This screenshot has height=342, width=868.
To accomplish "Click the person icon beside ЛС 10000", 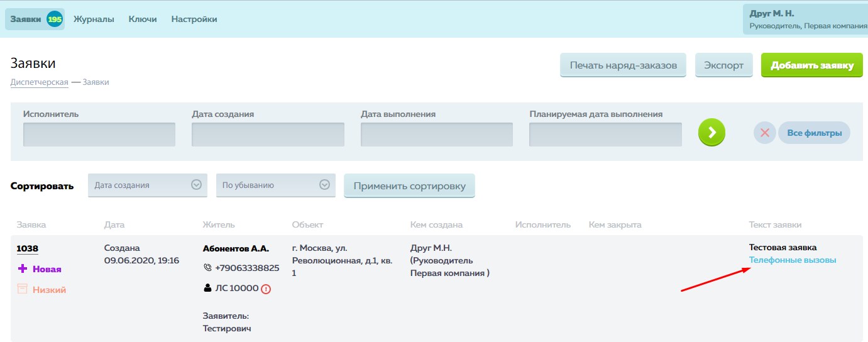I will tap(207, 288).
